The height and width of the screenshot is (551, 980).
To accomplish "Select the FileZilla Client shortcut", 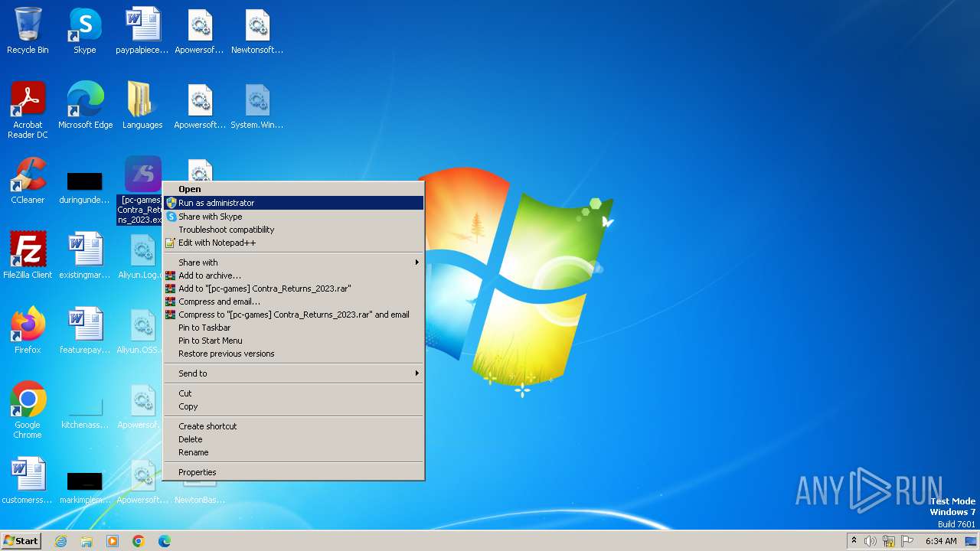I will [28, 256].
